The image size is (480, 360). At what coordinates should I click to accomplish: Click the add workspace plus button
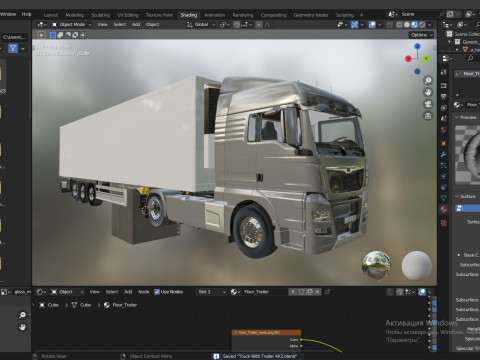pos(361,15)
